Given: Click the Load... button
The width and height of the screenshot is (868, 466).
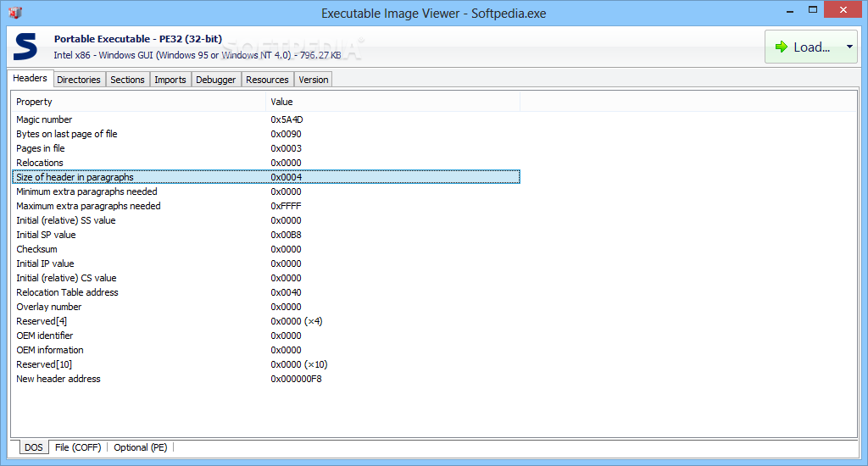Looking at the screenshot, I should (x=811, y=47).
